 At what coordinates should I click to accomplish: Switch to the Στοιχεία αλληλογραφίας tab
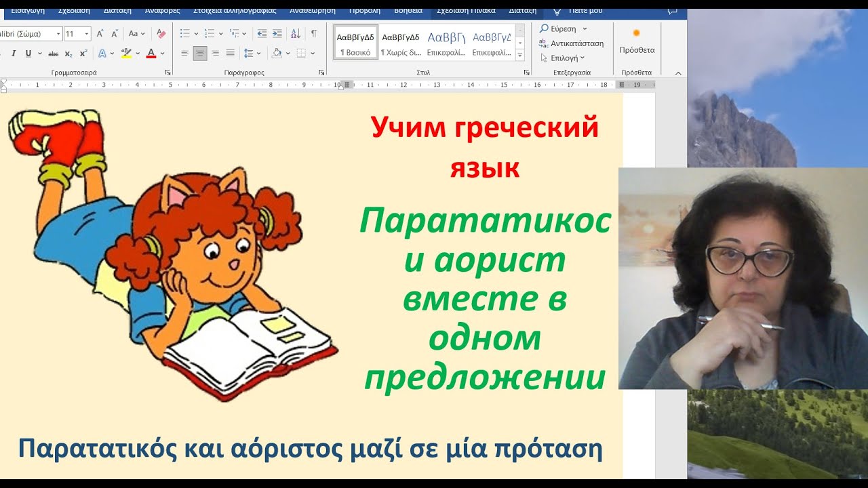tap(235, 11)
